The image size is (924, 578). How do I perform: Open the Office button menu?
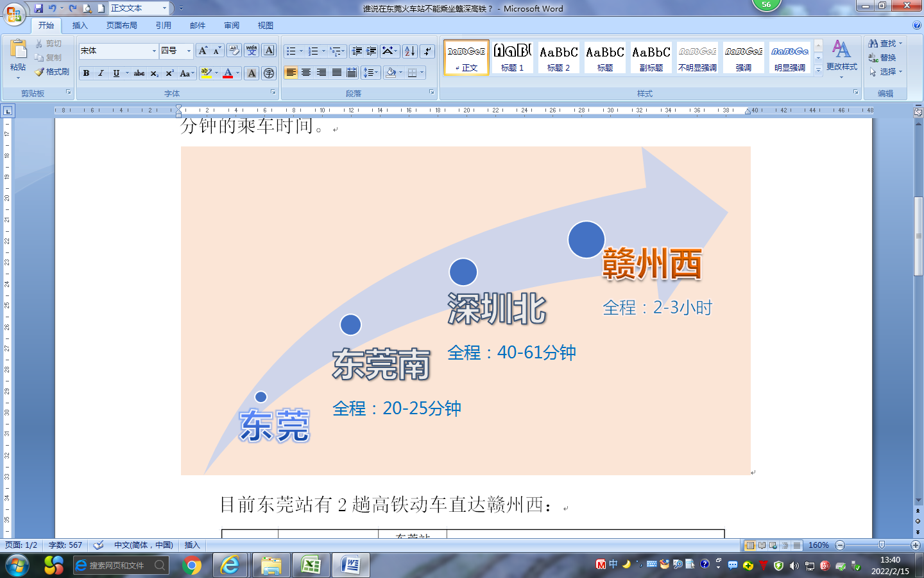tap(14, 14)
